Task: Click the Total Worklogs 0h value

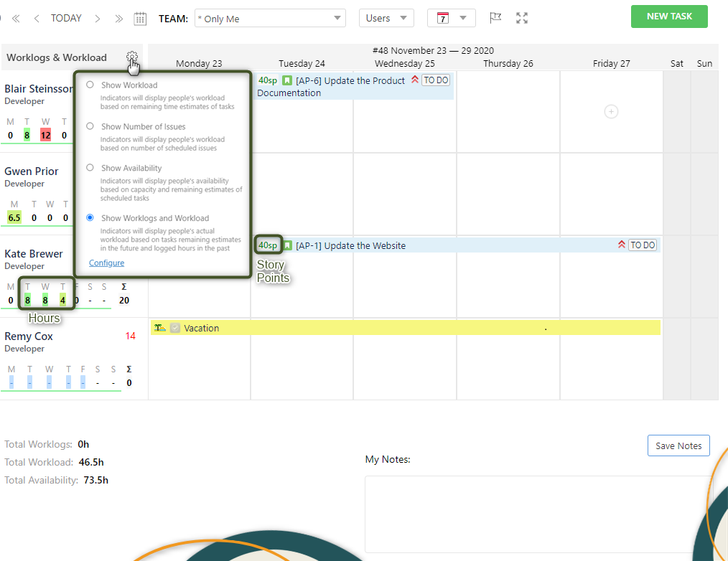Action: [83, 444]
